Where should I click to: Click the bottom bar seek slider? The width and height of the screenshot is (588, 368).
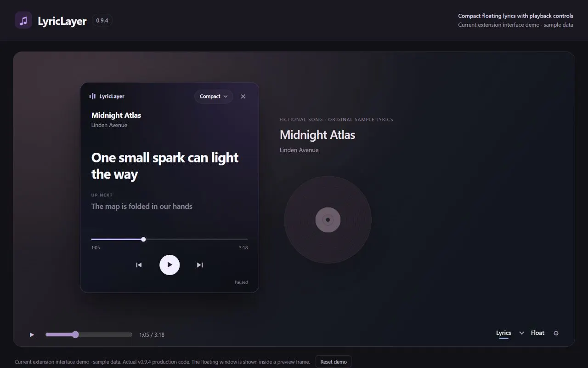[89, 334]
